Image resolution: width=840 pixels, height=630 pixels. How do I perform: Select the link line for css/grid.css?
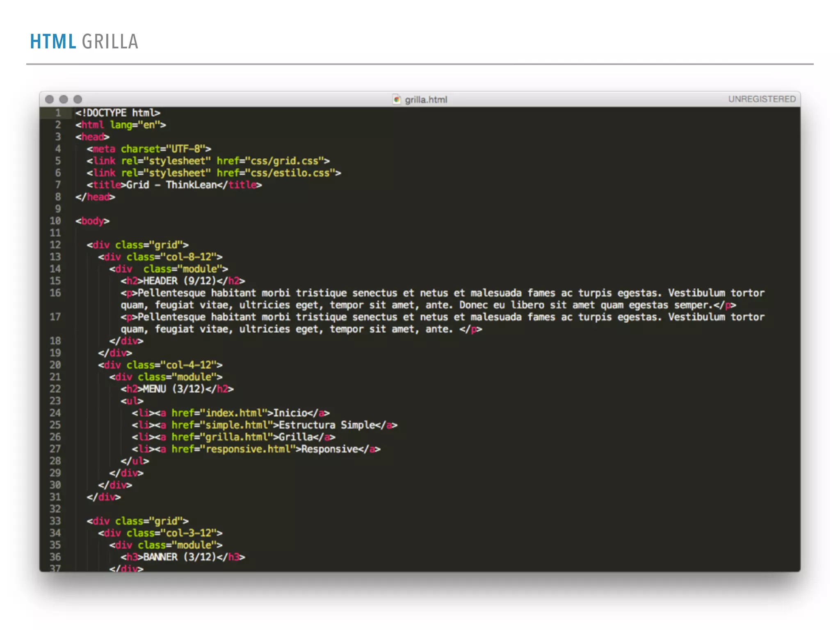pos(208,161)
